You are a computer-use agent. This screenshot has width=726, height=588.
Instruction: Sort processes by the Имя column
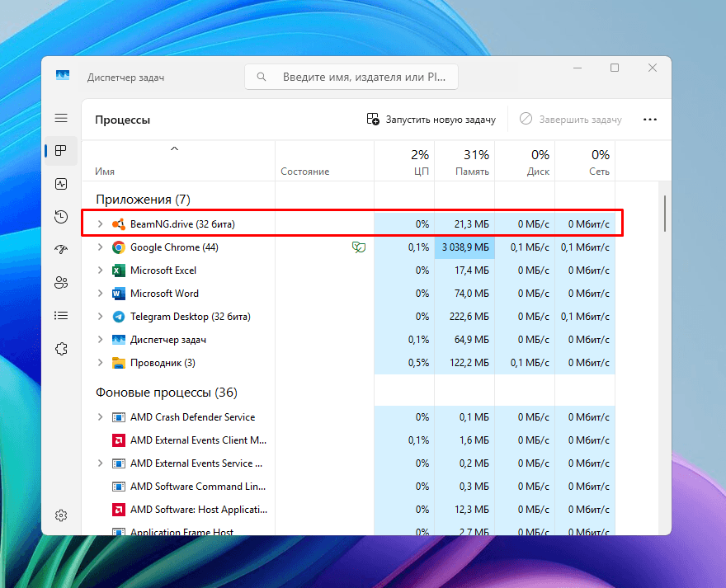click(178, 161)
